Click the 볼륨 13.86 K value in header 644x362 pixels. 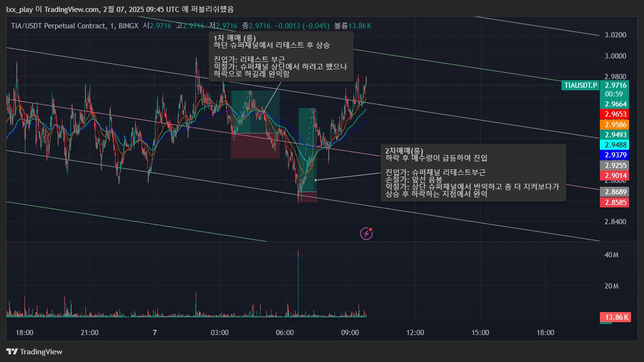click(353, 25)
